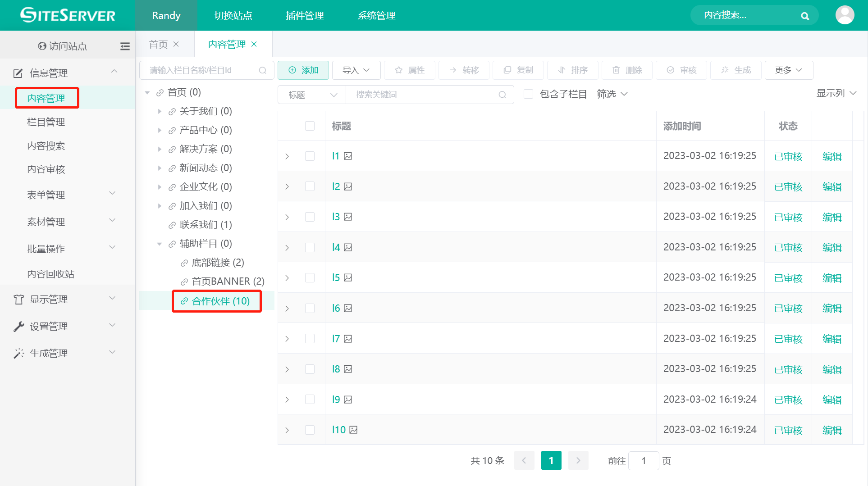Close the 首页 tab with its X icon
The height and width of the screenshot is (486, 868).
click(x=176, y=44)
